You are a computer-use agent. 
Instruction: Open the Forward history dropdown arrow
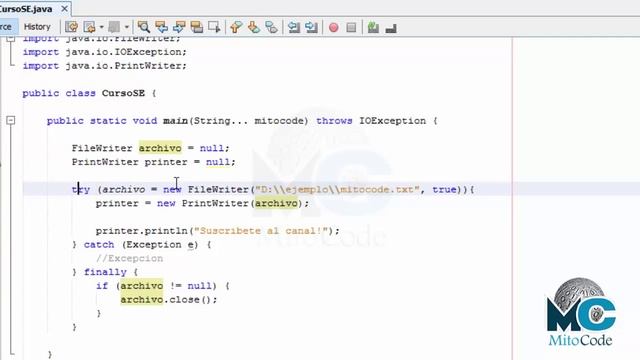click(x=127, y=27)
